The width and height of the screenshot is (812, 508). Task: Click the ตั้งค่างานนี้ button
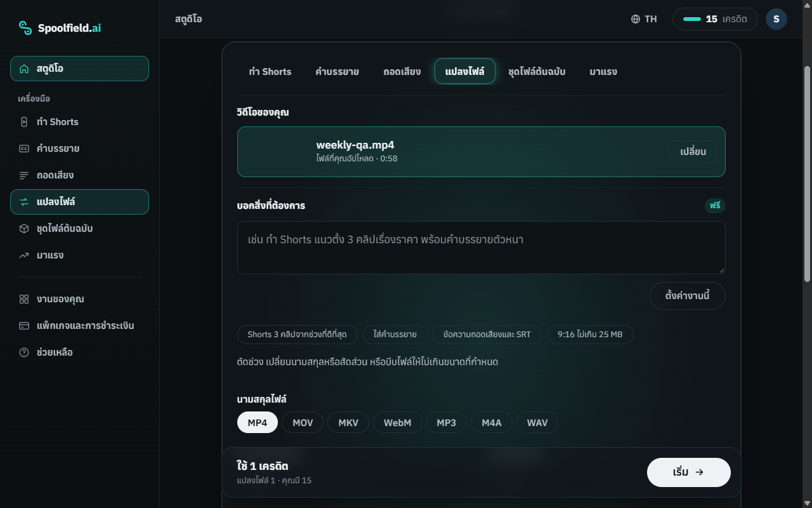pos(688,296)
